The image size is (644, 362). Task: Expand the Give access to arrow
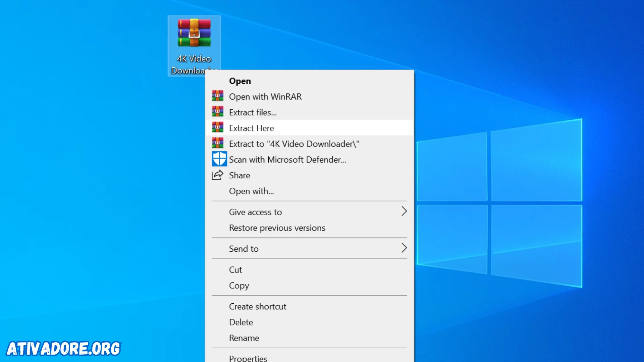click(404, 212)
